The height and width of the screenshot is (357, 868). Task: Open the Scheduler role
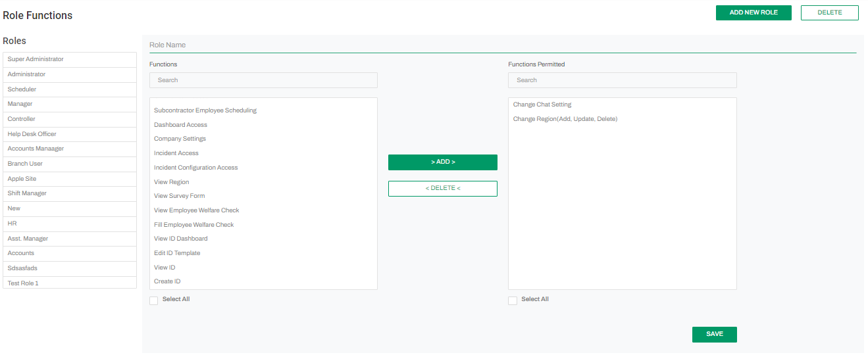(70, 89)
